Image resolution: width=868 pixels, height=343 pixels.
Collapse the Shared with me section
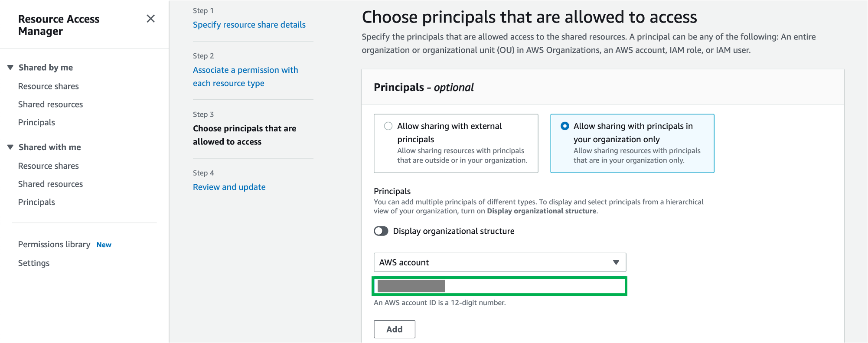10,147
